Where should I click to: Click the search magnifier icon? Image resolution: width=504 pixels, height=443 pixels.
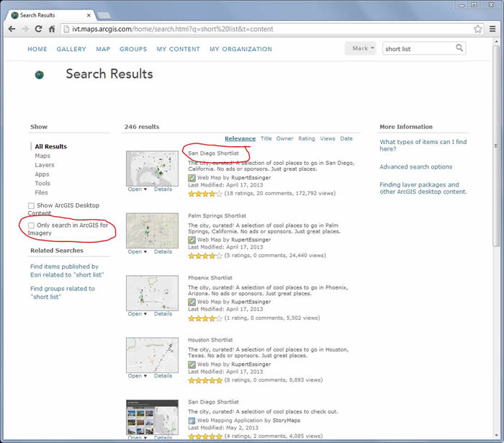pyautogui.click(x=459, y=48)
